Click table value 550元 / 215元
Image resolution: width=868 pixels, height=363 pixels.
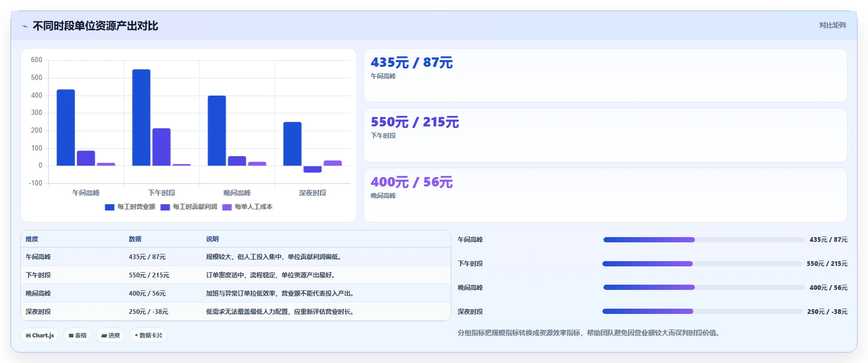coord(149,275)
